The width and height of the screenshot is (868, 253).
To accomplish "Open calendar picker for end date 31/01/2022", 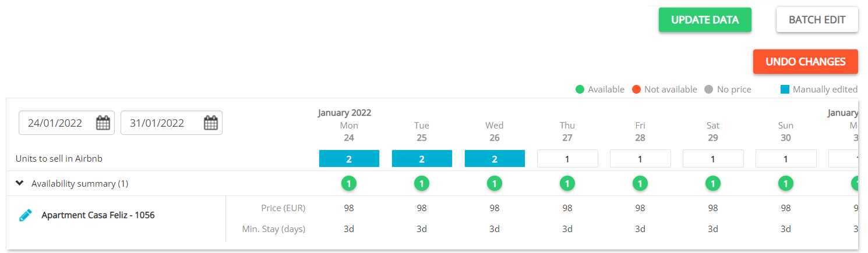I will tap(211, 123).
